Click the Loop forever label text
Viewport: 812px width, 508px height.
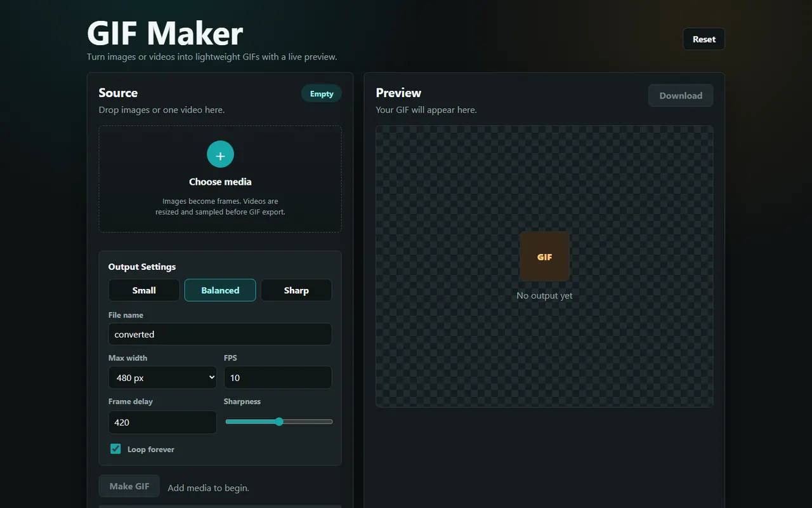tap(151, 450)
